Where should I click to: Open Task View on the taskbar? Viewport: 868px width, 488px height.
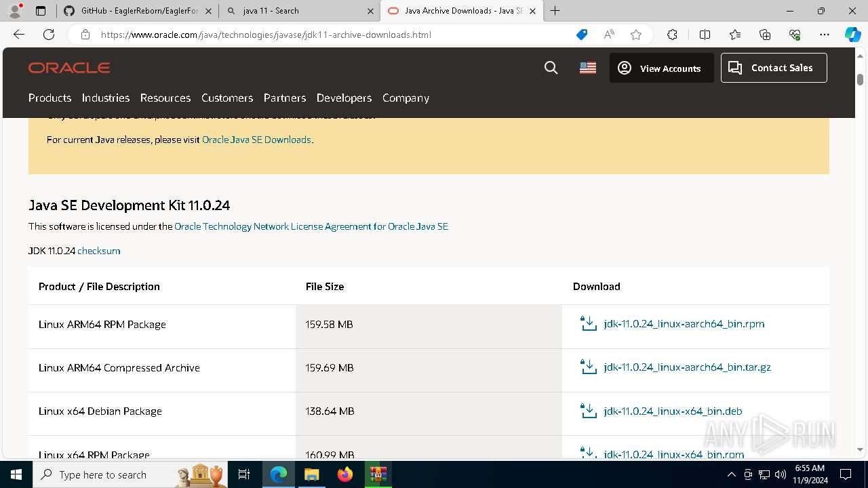245,474
